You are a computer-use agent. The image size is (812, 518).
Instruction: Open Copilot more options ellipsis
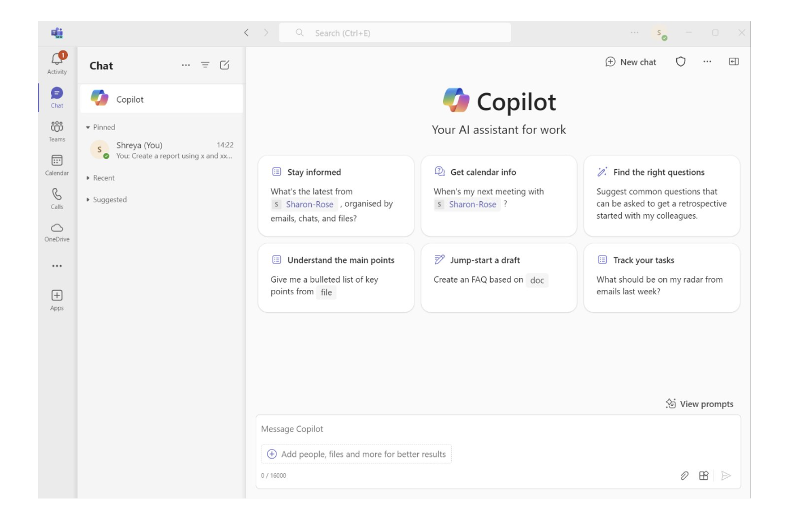[x=707, y=62]
